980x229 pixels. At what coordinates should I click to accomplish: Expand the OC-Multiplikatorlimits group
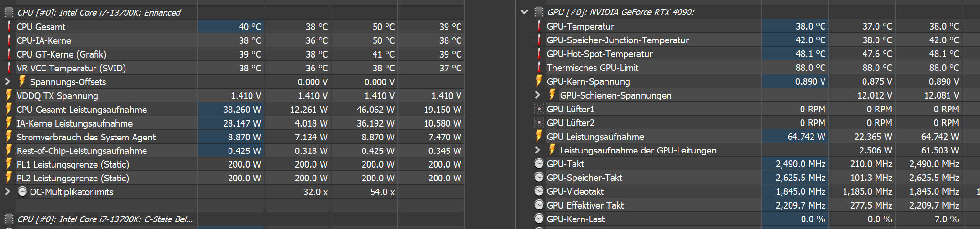pyautogui.click(x=8, y=192)
